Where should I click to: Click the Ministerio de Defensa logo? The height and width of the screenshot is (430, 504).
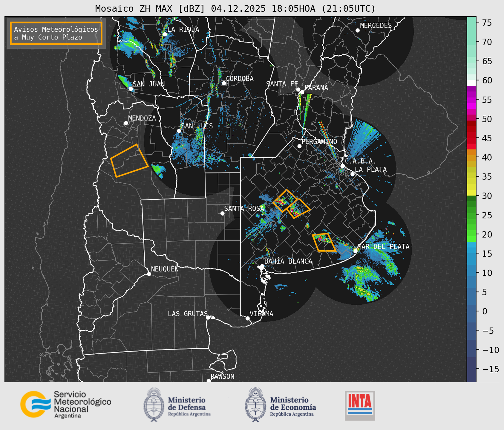click(x=177, y=405)
